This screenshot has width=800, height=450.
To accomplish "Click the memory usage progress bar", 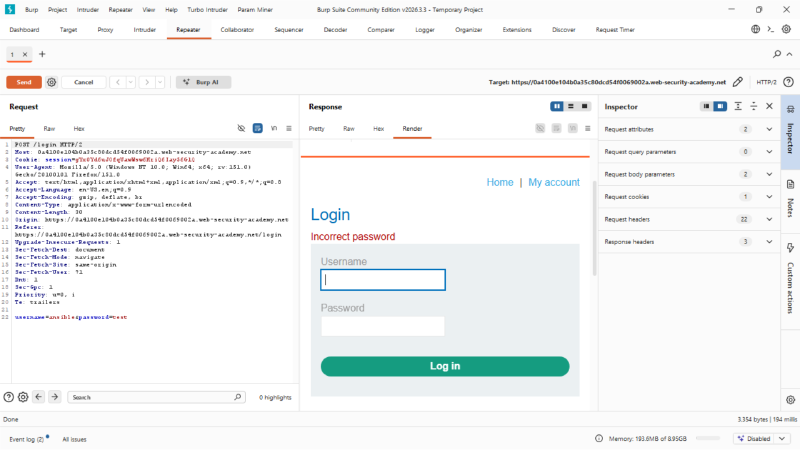I will pos(708,438).
